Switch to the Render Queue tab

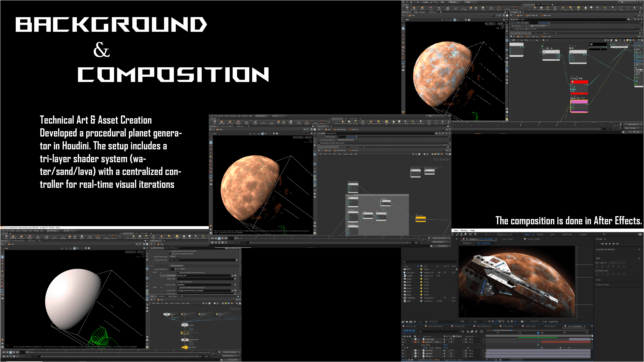[x=550, y=326]
